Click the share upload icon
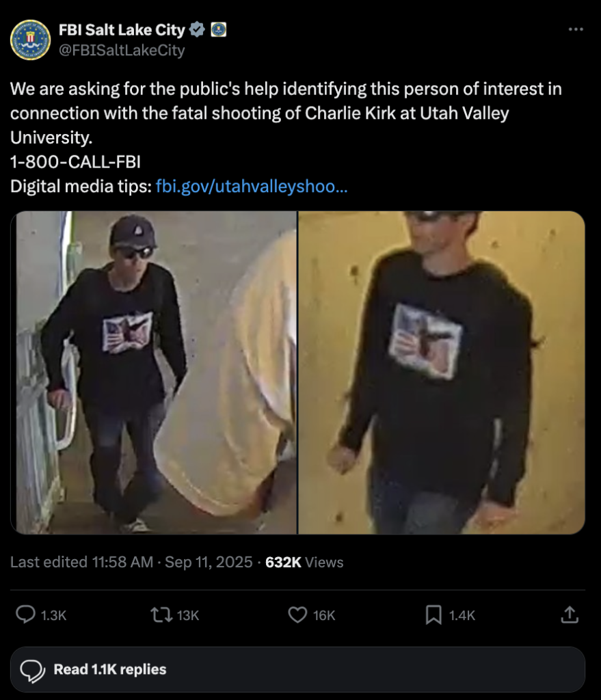 pyautogui.click(x=570, y=615)
